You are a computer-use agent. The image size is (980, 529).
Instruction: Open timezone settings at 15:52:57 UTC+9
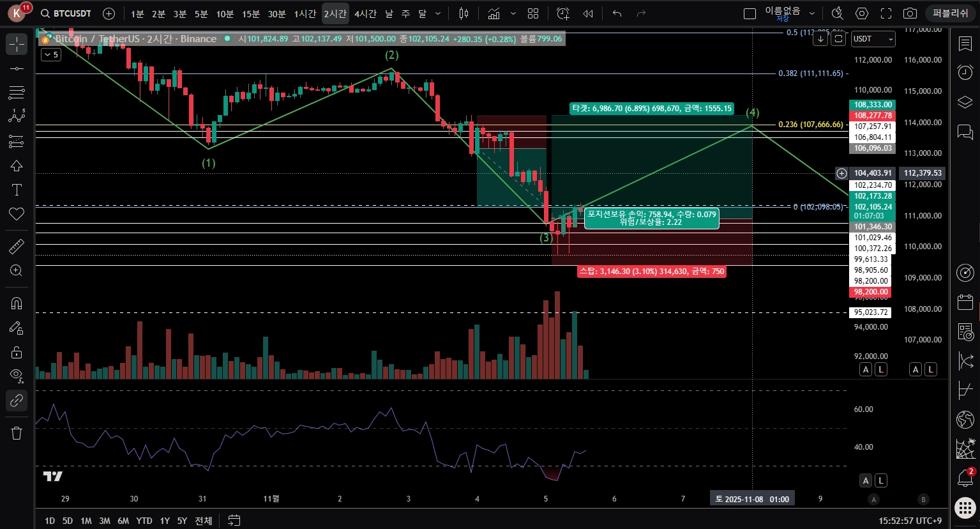(x=910, y=521)
